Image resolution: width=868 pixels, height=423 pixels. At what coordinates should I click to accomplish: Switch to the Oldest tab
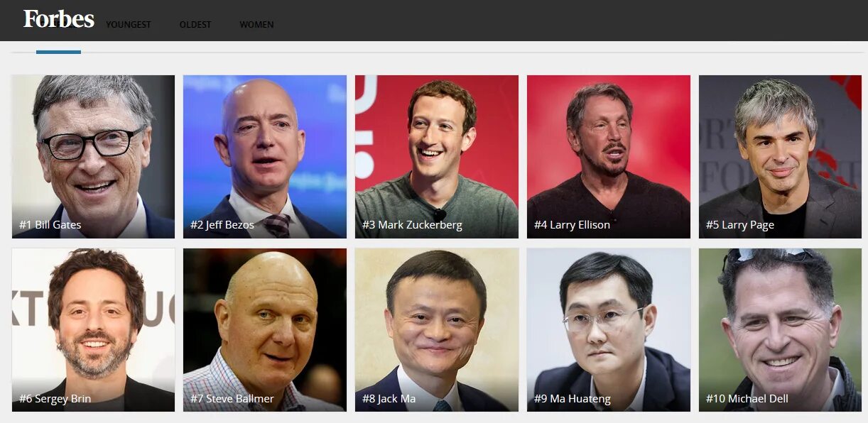click(195, 25)
